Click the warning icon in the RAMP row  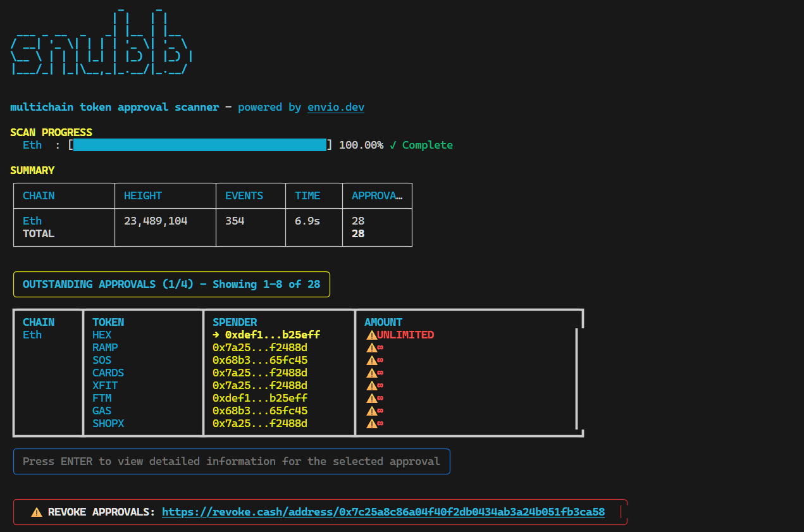(371, 348)
